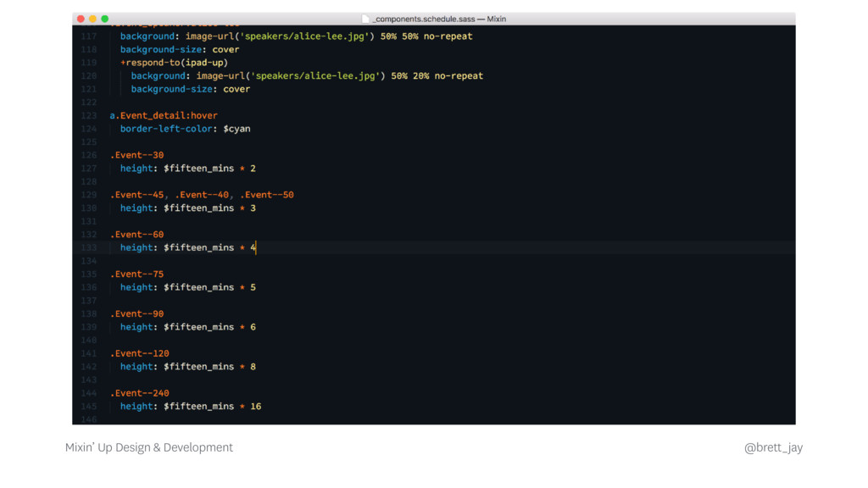Close the editor window with the red button

click(81, 19)
